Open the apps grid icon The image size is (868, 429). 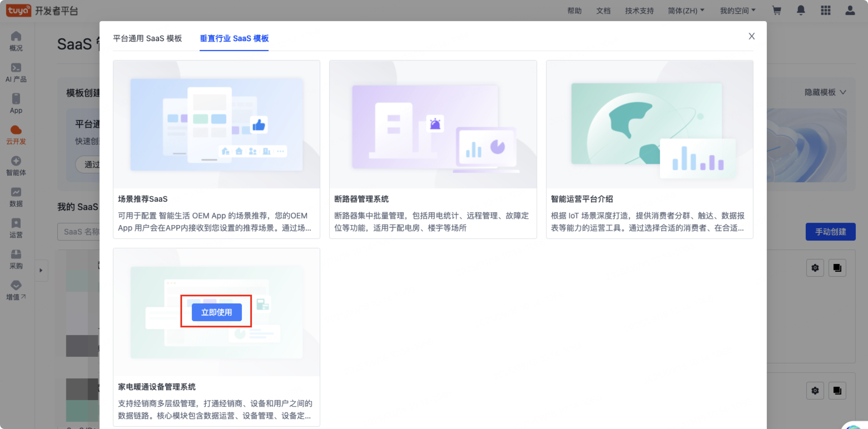[825, 11]
